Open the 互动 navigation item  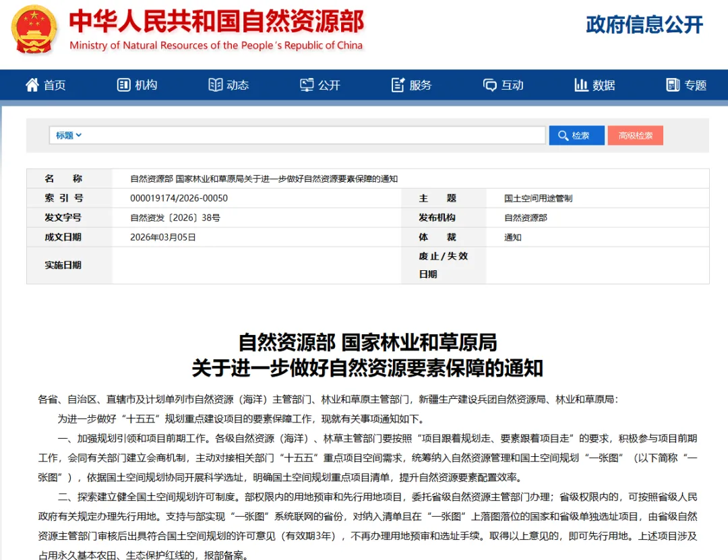point(504,85)
